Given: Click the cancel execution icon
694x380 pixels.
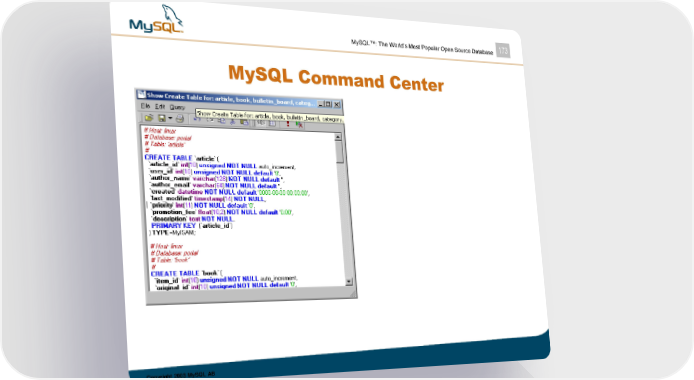Looking at the screenshot, I should click(299, 124).
